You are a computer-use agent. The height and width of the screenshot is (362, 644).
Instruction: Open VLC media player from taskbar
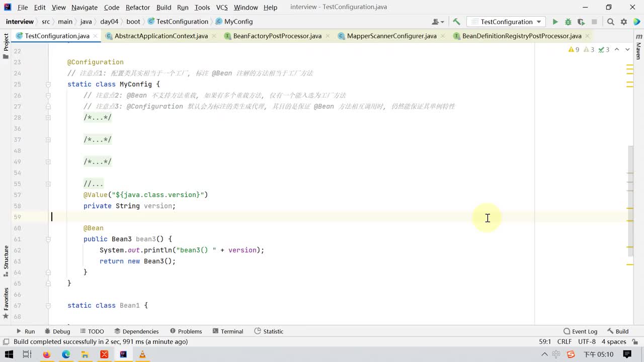(x=142, y=354)
